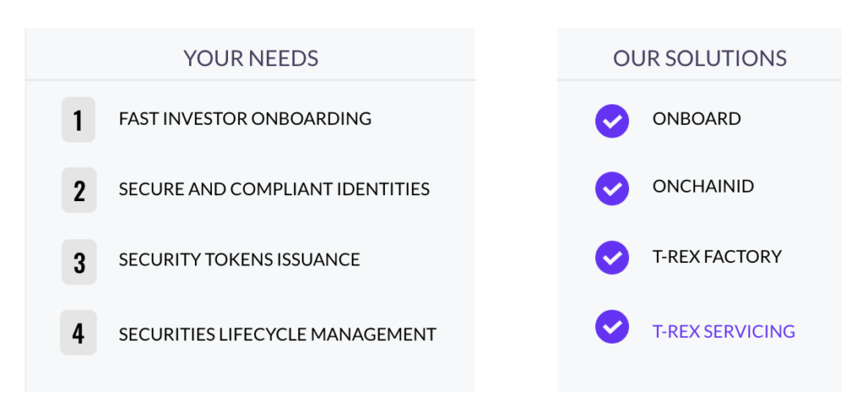Click the purple checkmark beside ONCHAINID

(612, 188)
